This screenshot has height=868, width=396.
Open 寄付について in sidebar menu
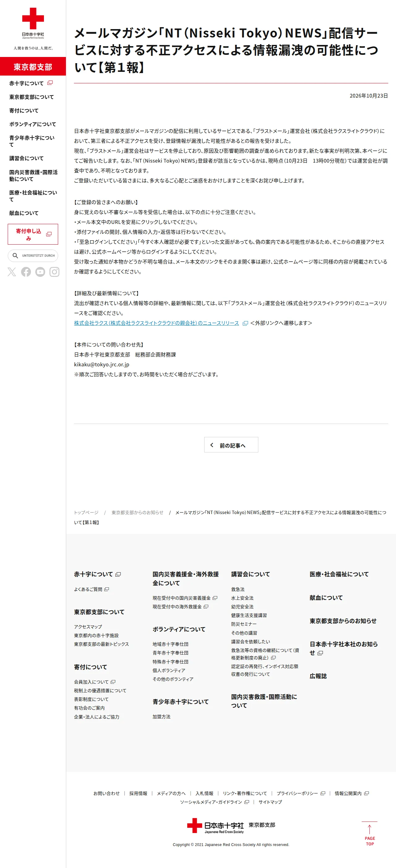pyautogui.click(x=24, y=111)
